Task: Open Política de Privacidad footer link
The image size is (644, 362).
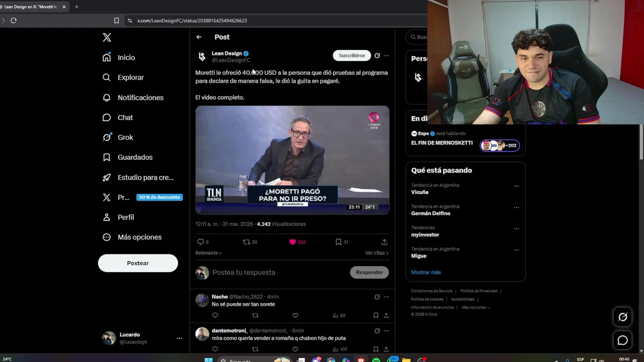Action: click(x=478, y=291)
